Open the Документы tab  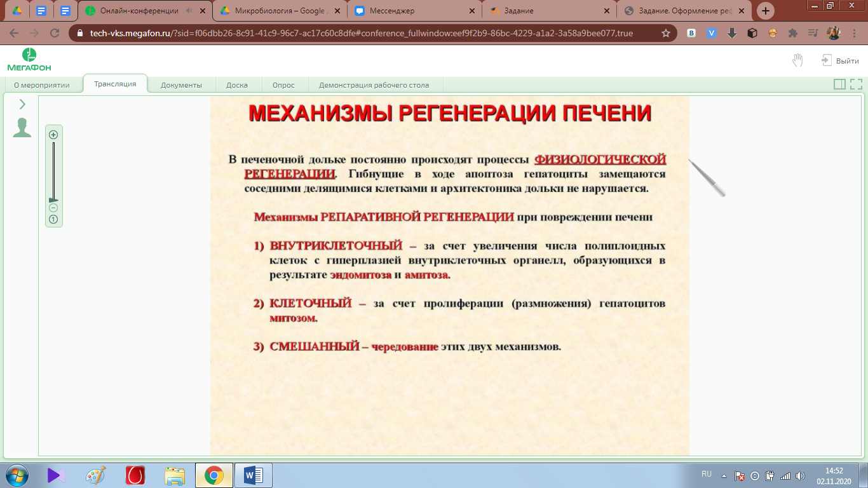point(181,85)
